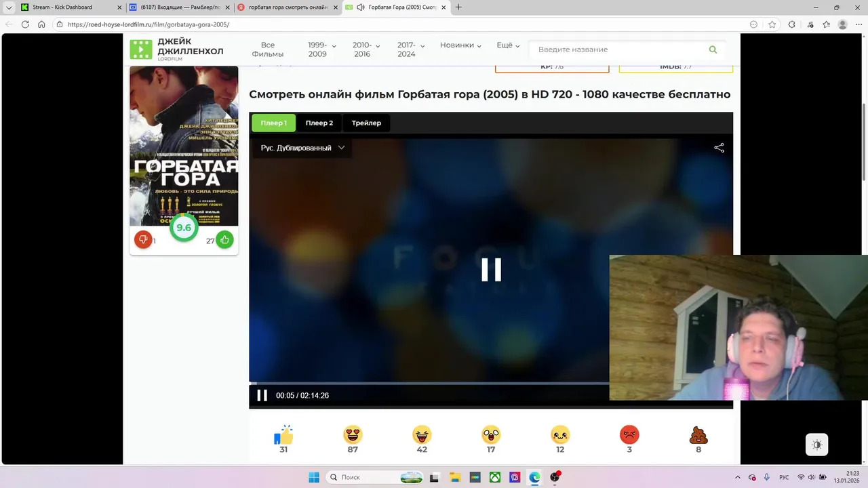This screenshot has height=488, width=868.
Task: Click the video progress bar
Action: pyautogui.click(x=429, y=383)
